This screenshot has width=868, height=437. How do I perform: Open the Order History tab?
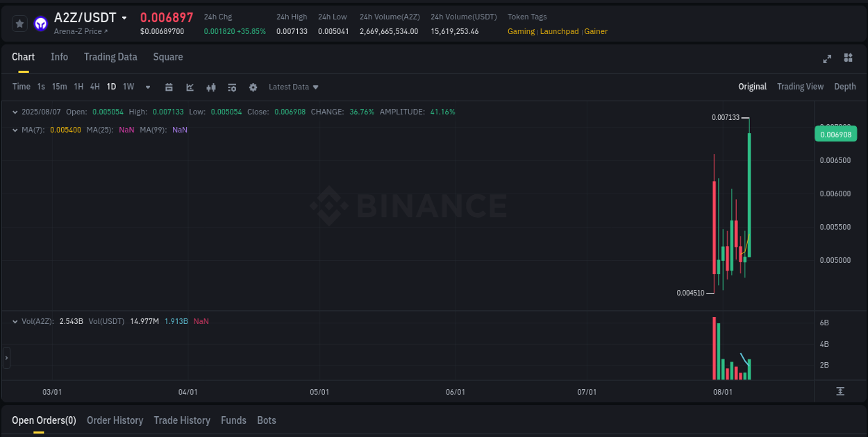[115, 420]
